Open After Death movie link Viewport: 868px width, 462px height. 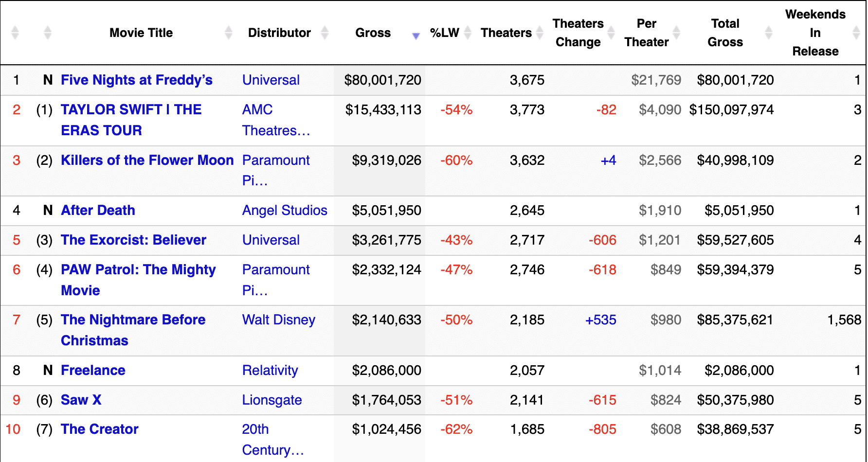tap(98, 210)
